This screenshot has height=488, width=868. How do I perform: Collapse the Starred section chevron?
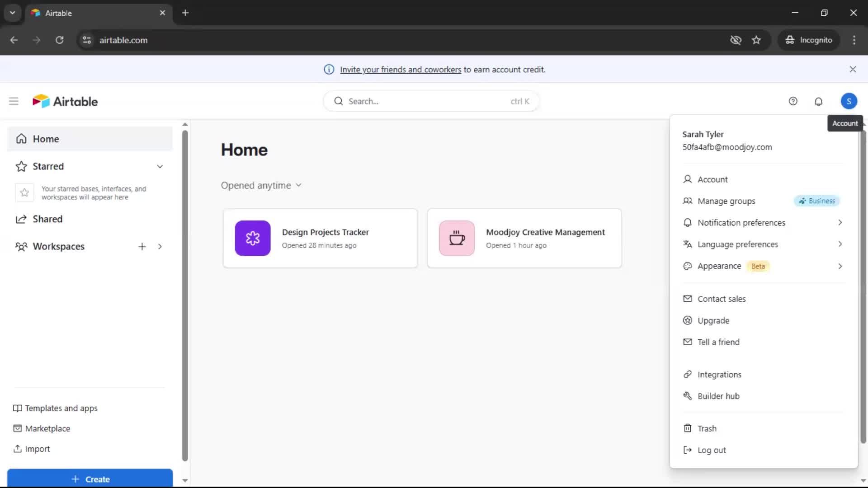pyautogui.click(x=160, y=166)
